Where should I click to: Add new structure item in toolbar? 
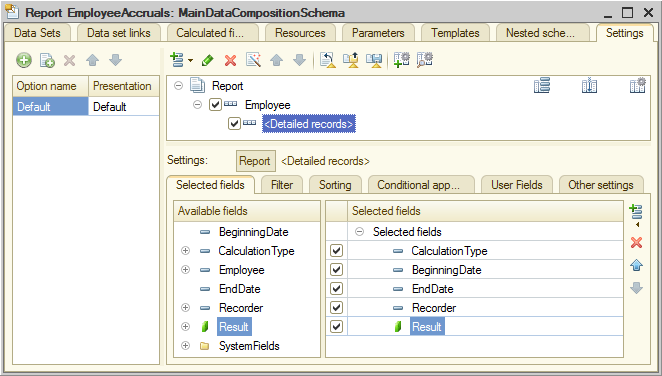click(x=177, y=60)
